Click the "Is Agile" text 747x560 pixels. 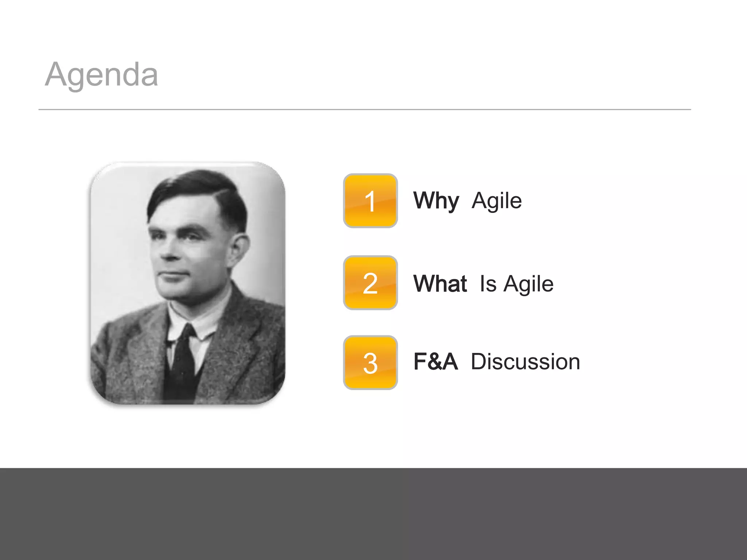click(516, 284)
